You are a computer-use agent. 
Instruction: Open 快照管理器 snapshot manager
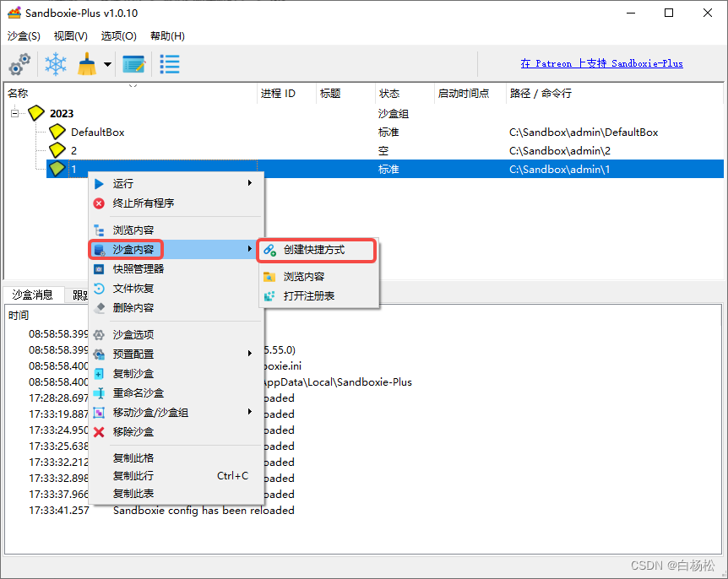click(176, 269)
